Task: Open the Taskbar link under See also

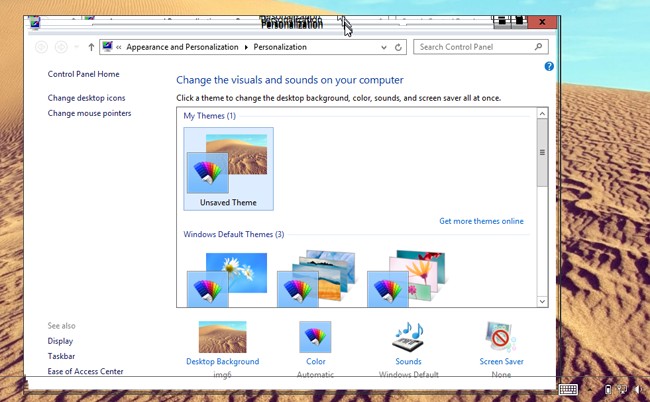Action: tap(61, 356)
